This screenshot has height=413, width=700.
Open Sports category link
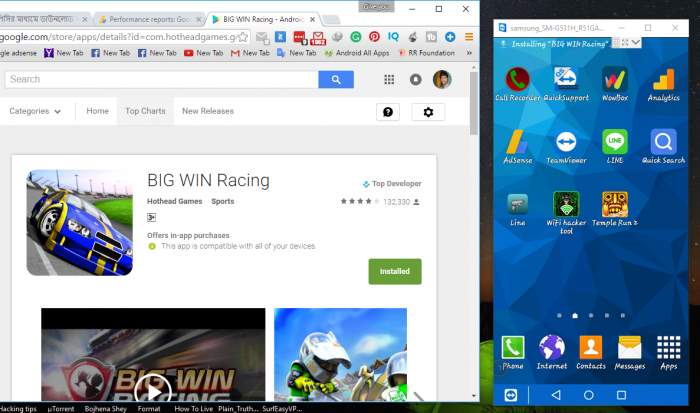point(223,201)
